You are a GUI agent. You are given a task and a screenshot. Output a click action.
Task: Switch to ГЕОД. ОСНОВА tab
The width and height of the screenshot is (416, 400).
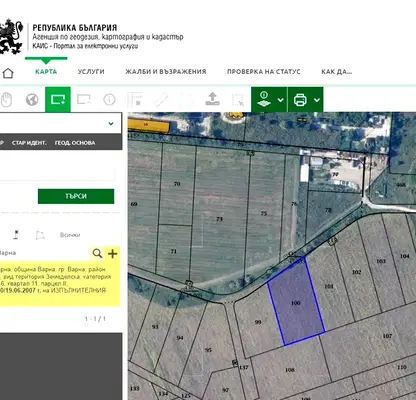pyautogui.click(x=75, y=143)
